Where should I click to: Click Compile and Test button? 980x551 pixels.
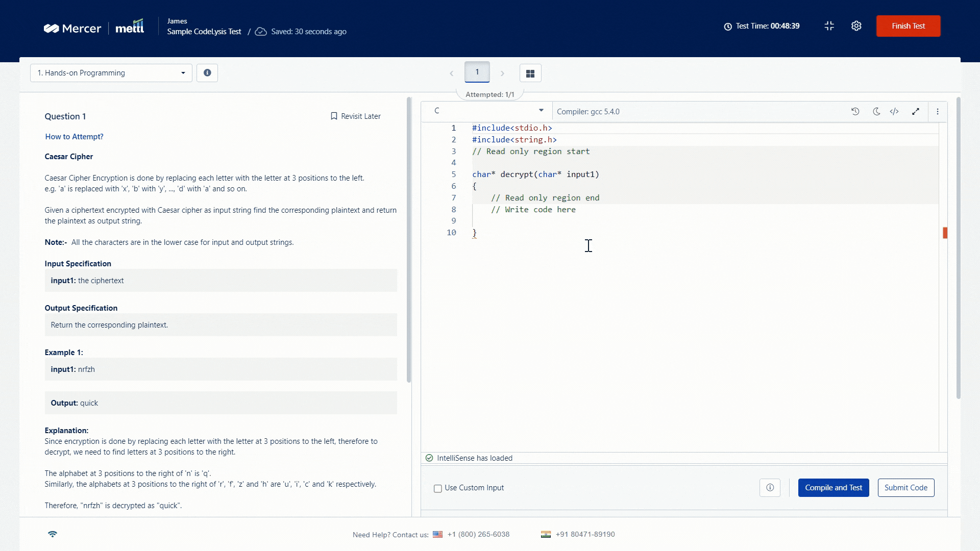click(x=834, y=488)
